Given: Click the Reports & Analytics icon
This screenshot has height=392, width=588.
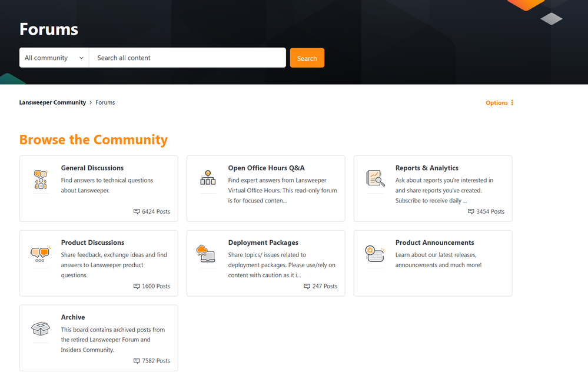Looking at the screenshot, I should coord(375,178).
